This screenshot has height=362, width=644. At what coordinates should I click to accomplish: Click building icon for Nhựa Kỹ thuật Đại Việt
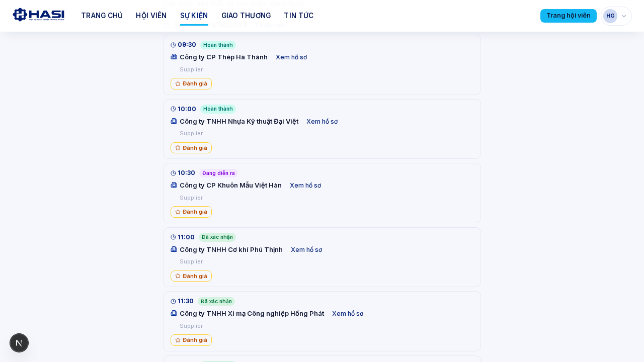[174, 121]
